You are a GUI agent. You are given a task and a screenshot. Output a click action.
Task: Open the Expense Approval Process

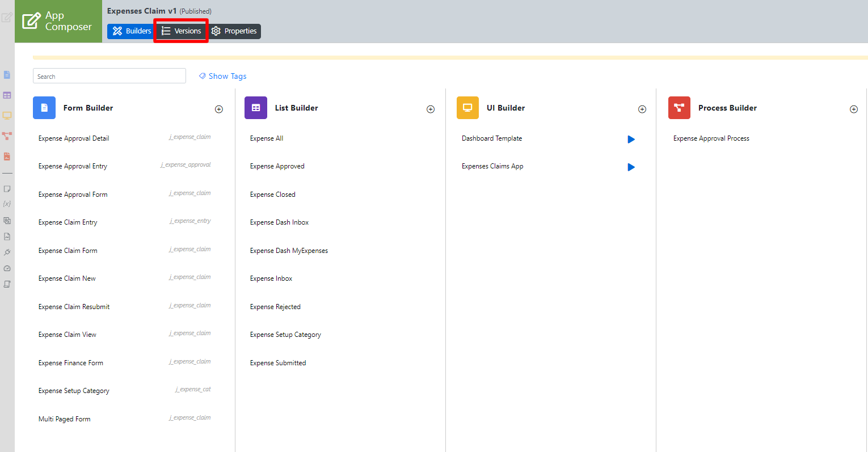[711, 138]
